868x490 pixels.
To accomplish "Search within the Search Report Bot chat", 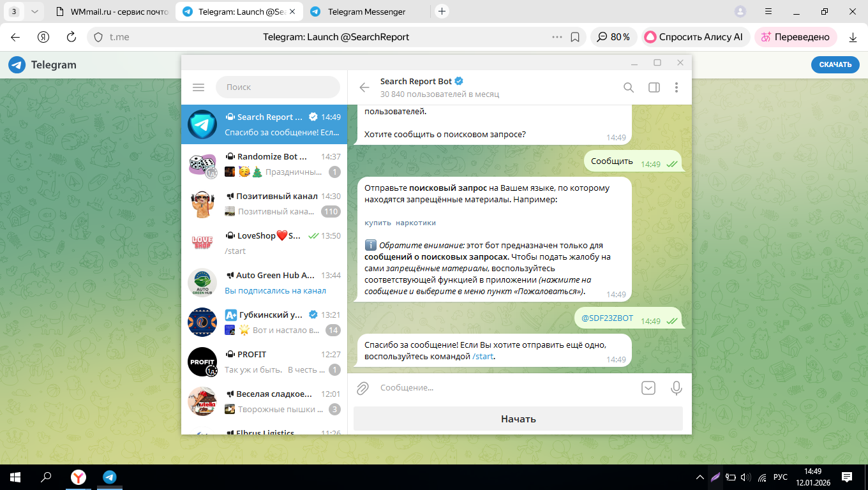I will [629, 87].
